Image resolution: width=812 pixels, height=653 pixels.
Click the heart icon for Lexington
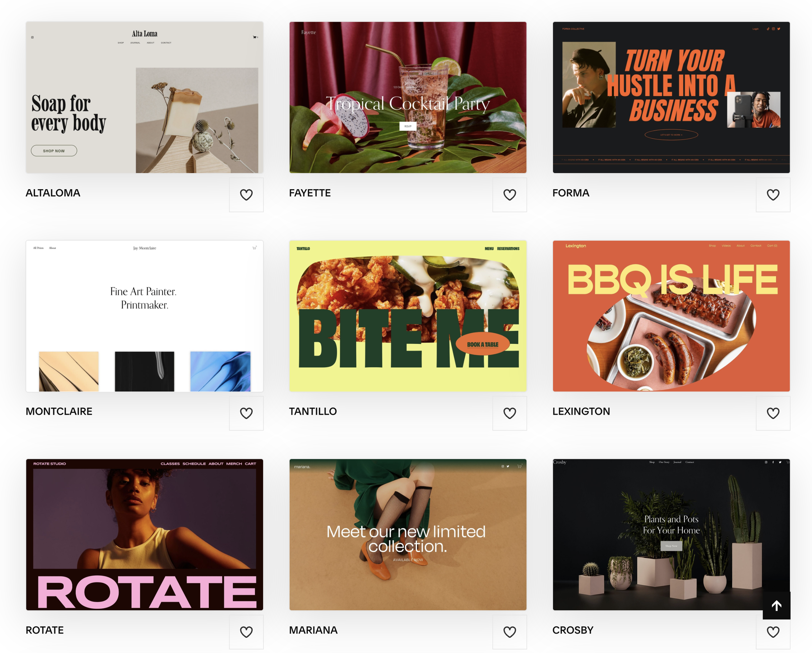point(773,413)
